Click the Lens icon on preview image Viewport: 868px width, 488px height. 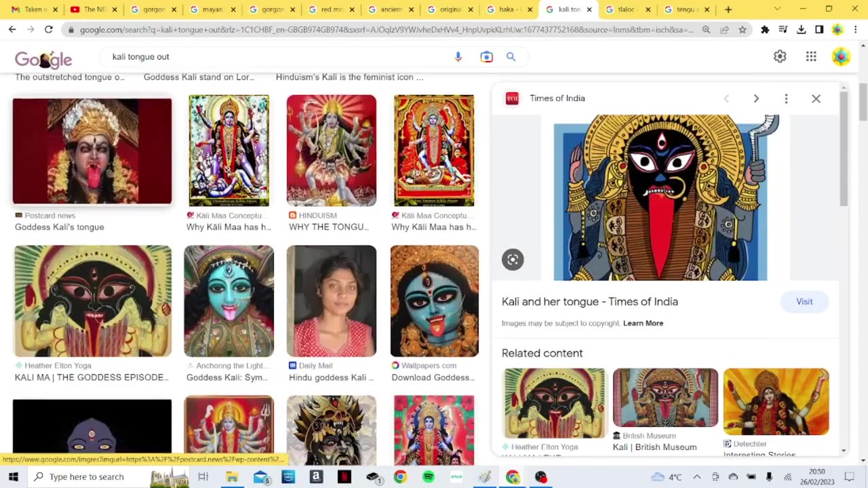pyautogui.click(x=513, y=260)
